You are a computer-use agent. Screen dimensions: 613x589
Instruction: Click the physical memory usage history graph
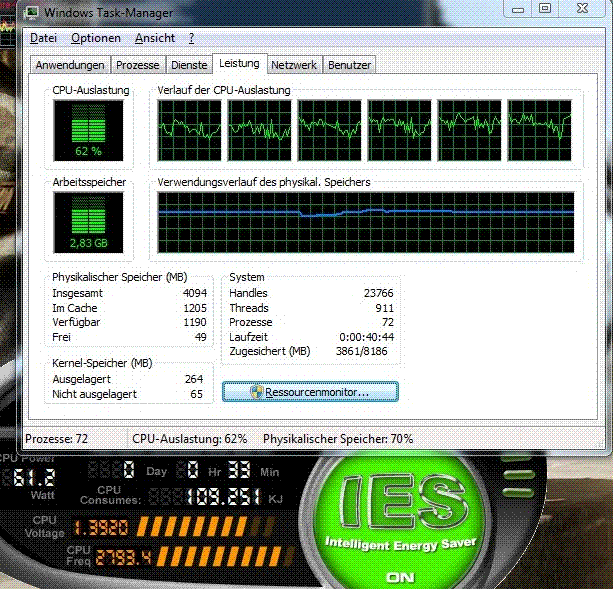(366, 222)
